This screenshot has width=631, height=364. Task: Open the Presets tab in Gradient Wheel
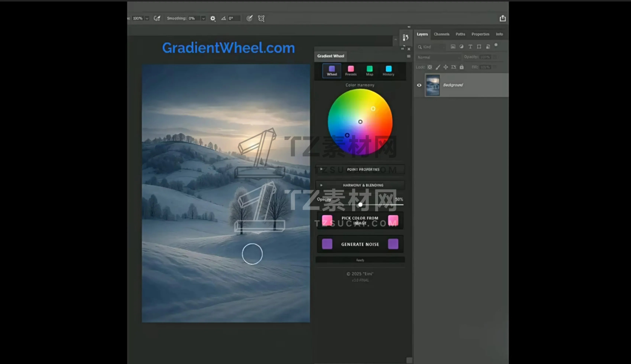351,71
